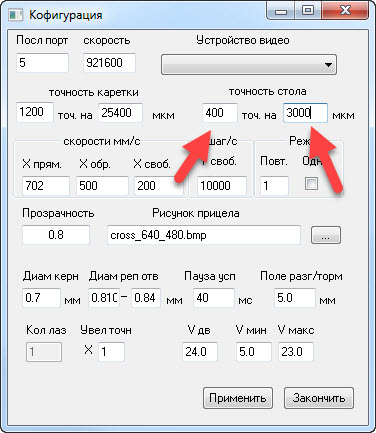
Task: Edit the Поле разг/торм field 5.0
Action: coord(295,298)
